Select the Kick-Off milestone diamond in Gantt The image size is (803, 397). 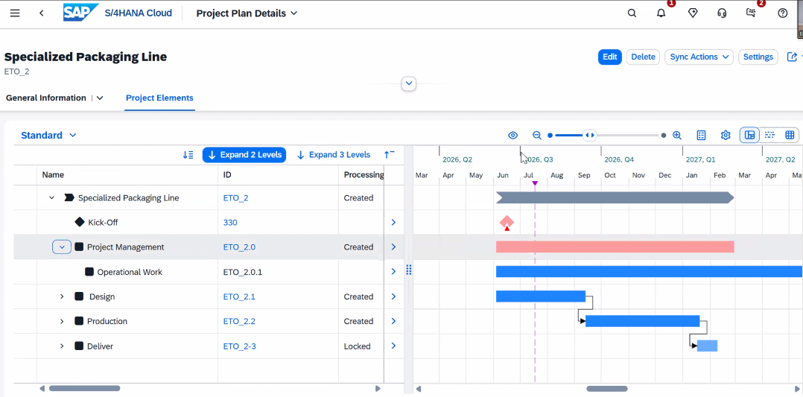tap(506, 222)
